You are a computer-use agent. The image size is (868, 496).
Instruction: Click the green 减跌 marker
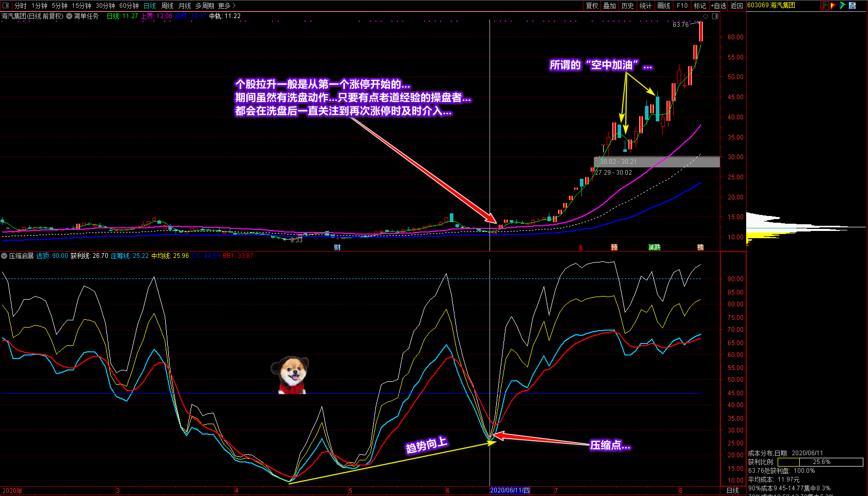point(655,247)
